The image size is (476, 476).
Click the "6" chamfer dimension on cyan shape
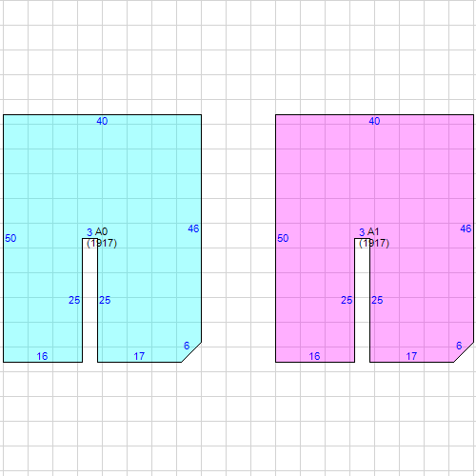coord(187,346)
